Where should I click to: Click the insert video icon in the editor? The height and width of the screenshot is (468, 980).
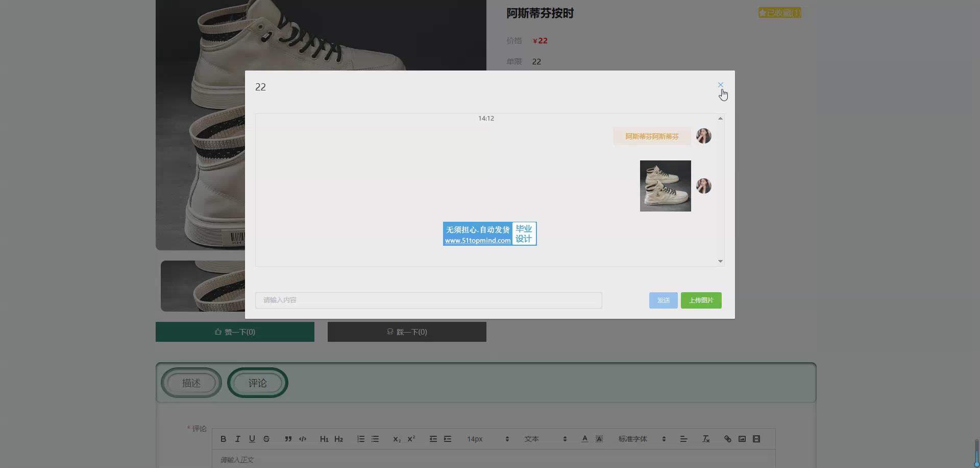tap(756, 439)
